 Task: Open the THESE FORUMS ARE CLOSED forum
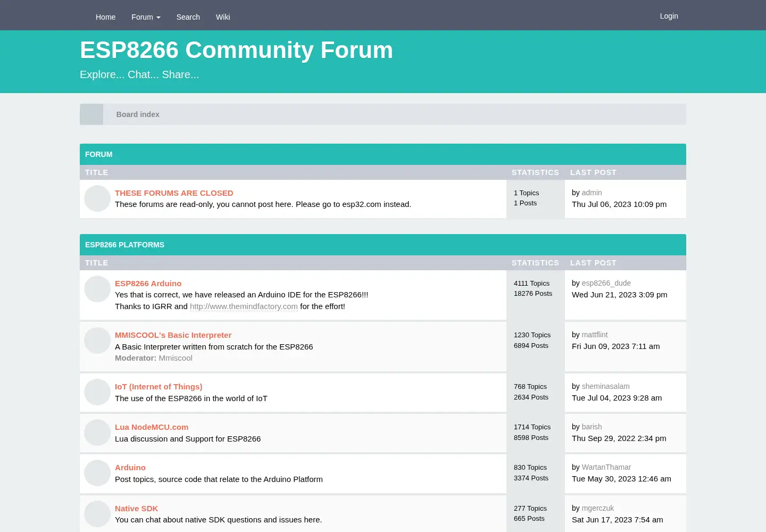pos(174,193)
